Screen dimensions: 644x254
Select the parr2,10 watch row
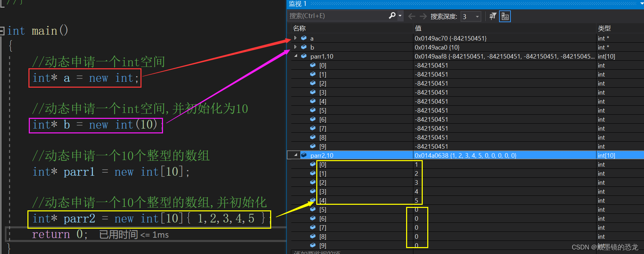click(x=466, y=155)
